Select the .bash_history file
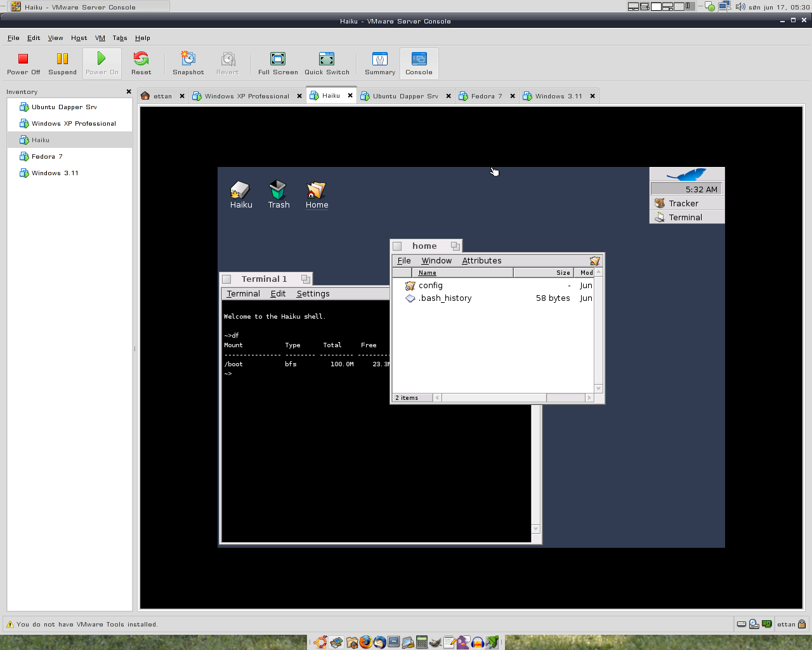 [439, 298]
